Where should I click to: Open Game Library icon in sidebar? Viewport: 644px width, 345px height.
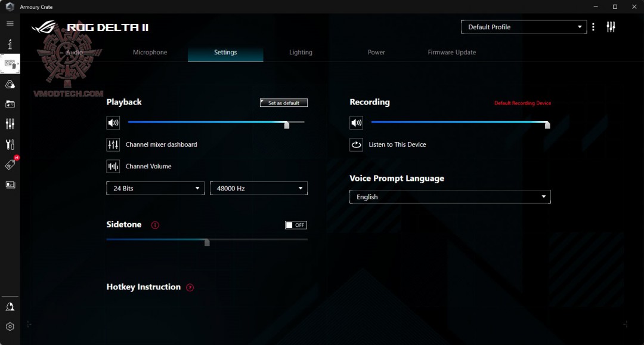10,104
